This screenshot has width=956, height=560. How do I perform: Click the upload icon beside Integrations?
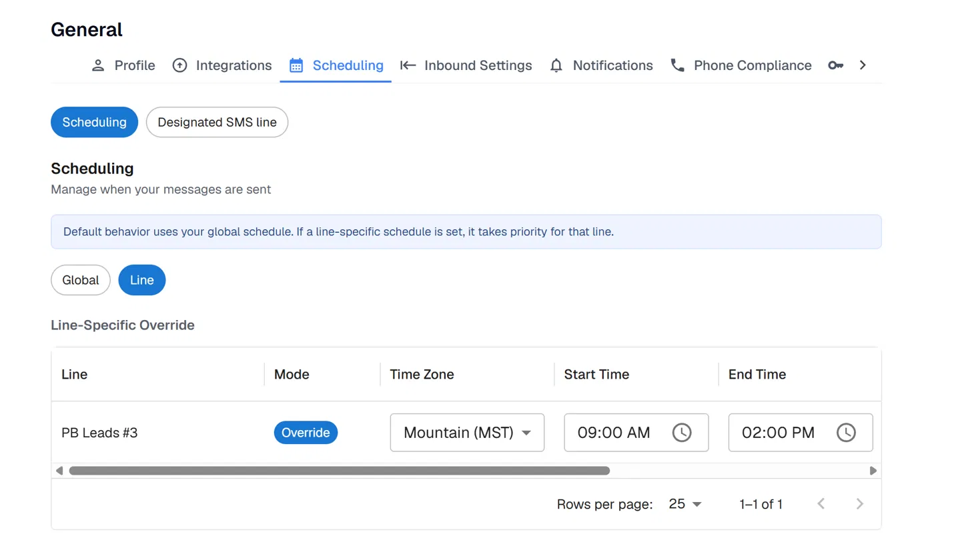tap(179, 65)
